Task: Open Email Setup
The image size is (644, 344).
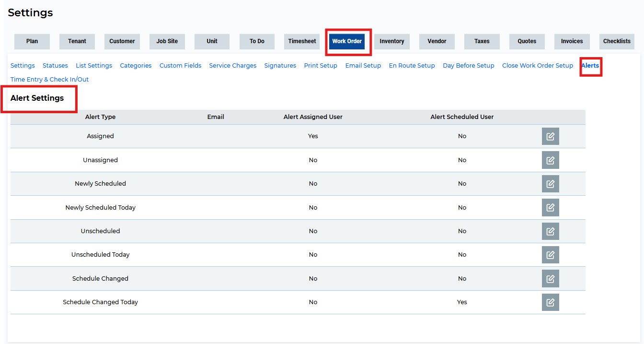Action: click(363, 66)
